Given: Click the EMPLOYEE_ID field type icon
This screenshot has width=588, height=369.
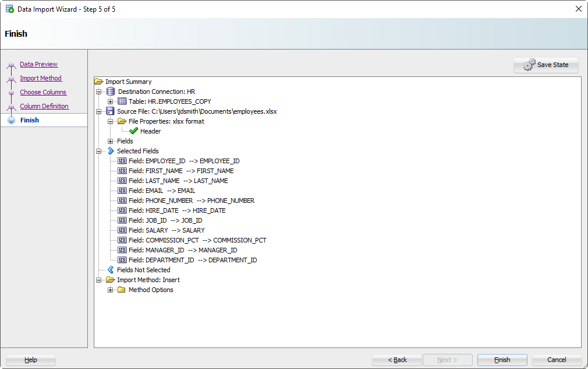Looking at the screenshot, I should pyautogui.click(x=122, y=161).
